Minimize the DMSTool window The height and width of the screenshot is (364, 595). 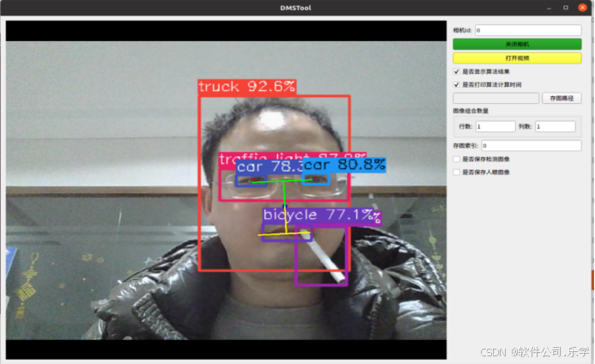click(x=549, y=8)
